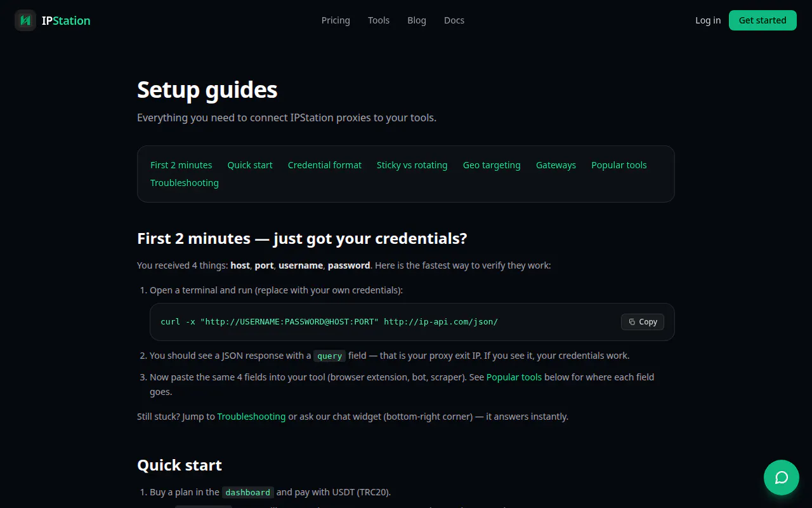Click the IPStation brand name text
The height and width of the screenshot is (508, 812).
coord(66,20)
